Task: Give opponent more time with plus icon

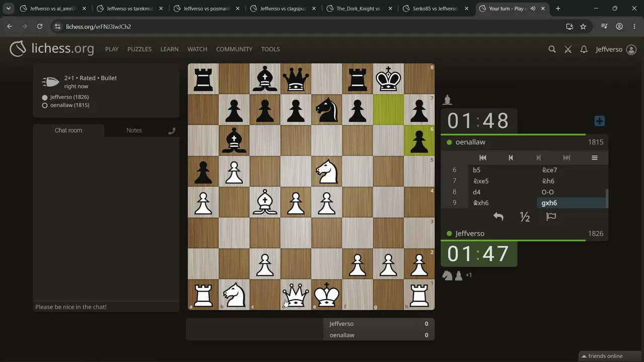Action: point(599,121)
